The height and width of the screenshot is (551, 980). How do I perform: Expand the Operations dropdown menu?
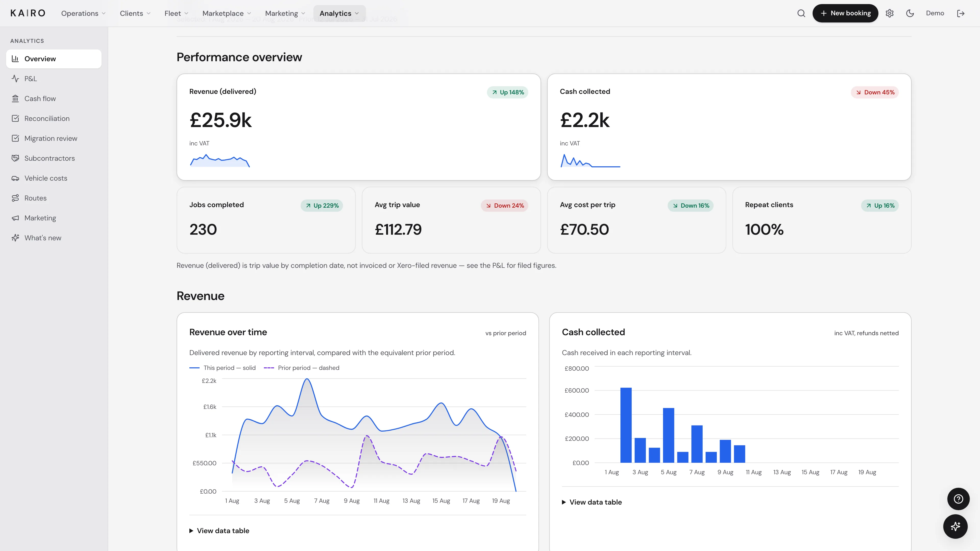pyautogui.click(x=83, y=13)
